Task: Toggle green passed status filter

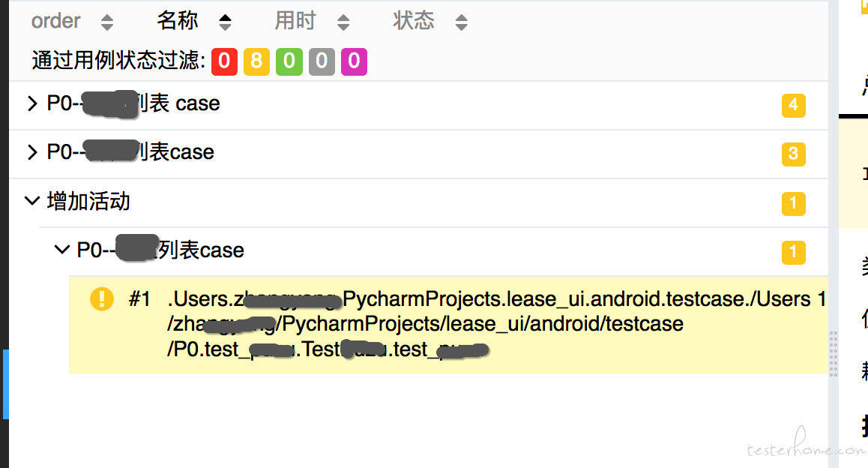Action: pos(289,61)
